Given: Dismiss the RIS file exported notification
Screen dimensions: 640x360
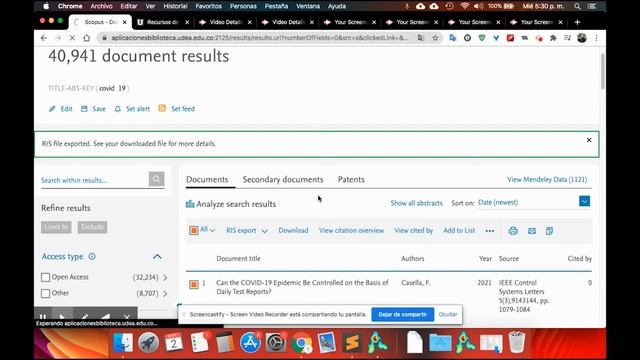Looking at the screenshot, I should tap(589, 140).
